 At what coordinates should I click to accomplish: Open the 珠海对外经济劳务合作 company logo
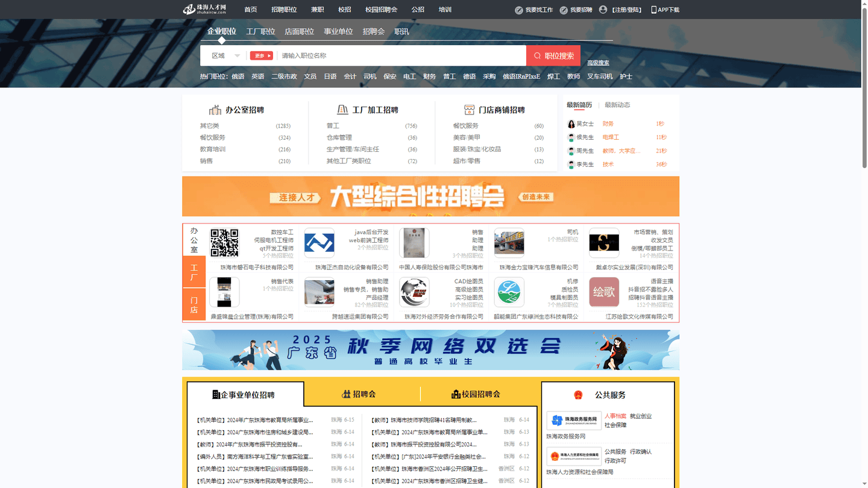click(414, 292)
